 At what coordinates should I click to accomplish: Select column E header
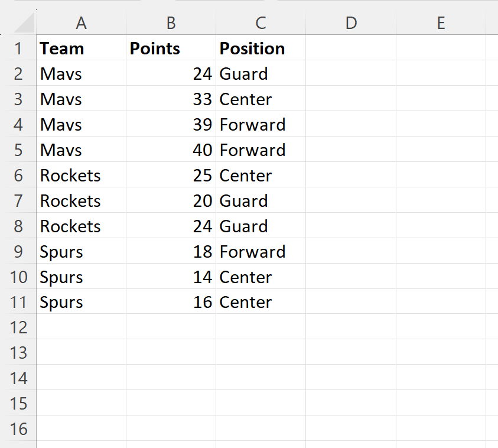(441, 23)
